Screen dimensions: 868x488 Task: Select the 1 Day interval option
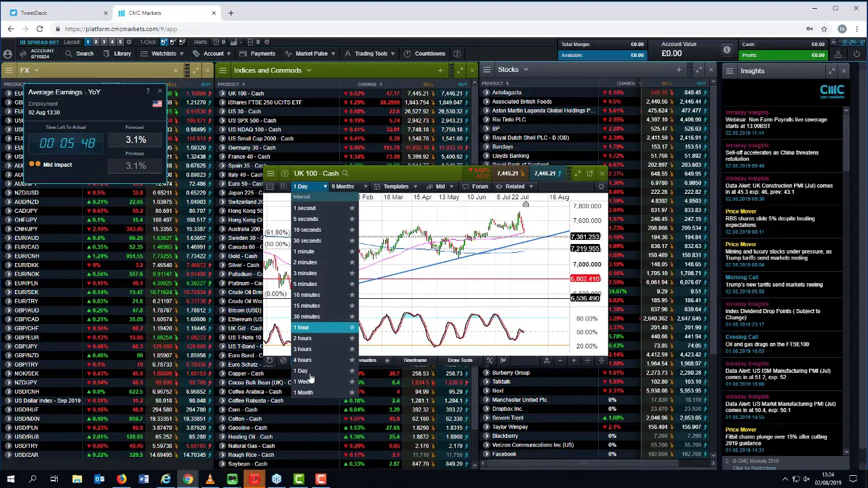324,371
